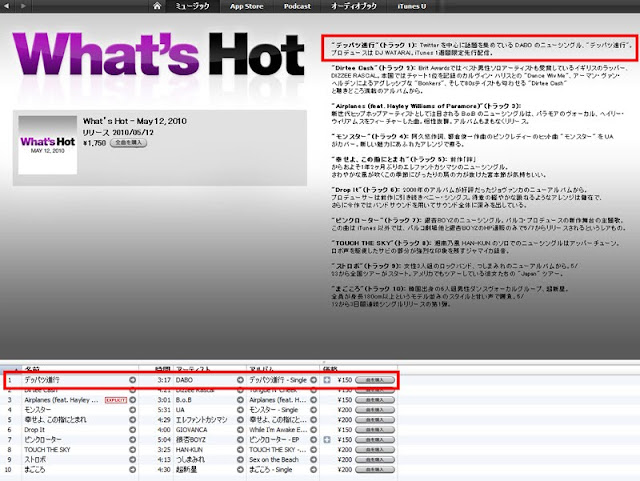
Task: Click arrow icon beside track Drop It
Action: coord(132,430)
